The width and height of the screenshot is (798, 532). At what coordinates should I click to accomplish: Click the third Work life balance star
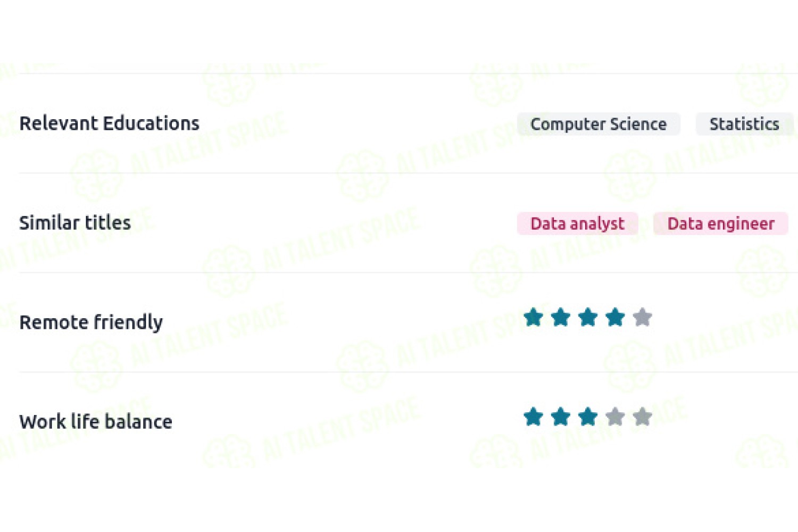(588, 417)
